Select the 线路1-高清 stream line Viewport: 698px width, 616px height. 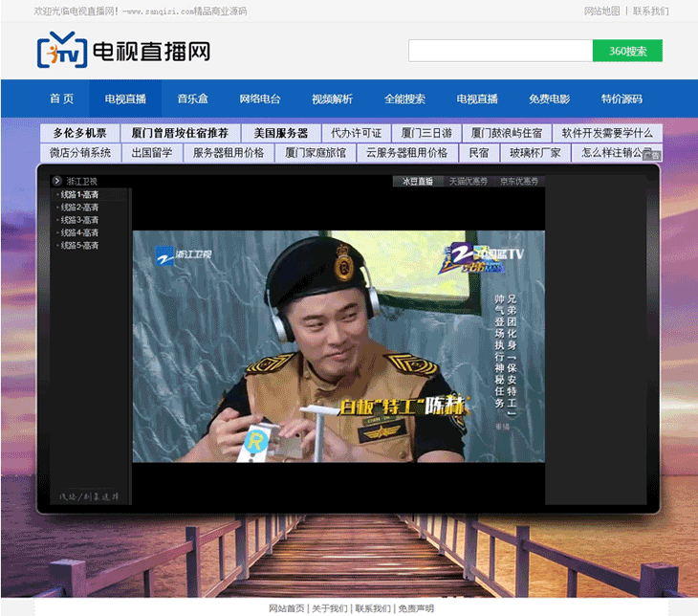click(x=79, y=194)
